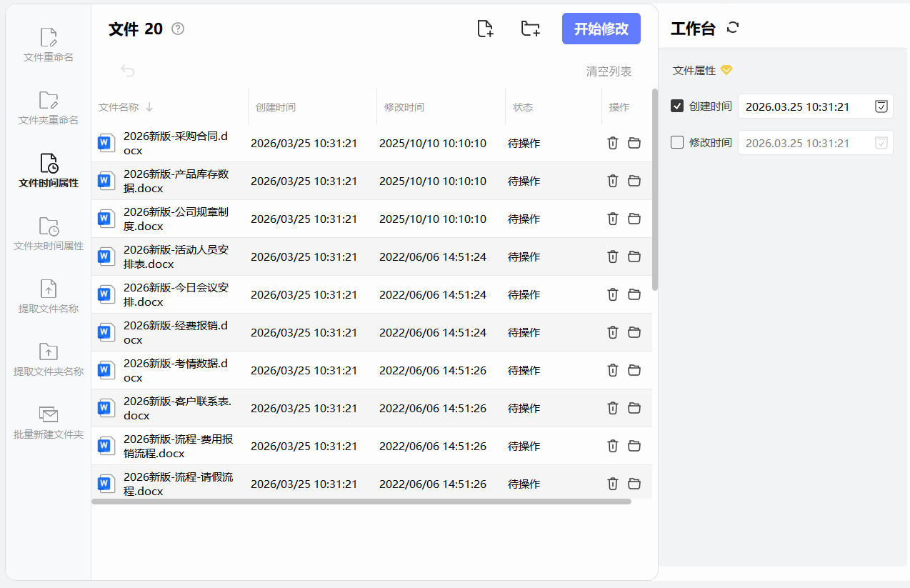Open the 提取文件夹名称 sidebar tool
The width and height of the screenshot is (910, 588).
pyautogui.click(x=49, y=359)
